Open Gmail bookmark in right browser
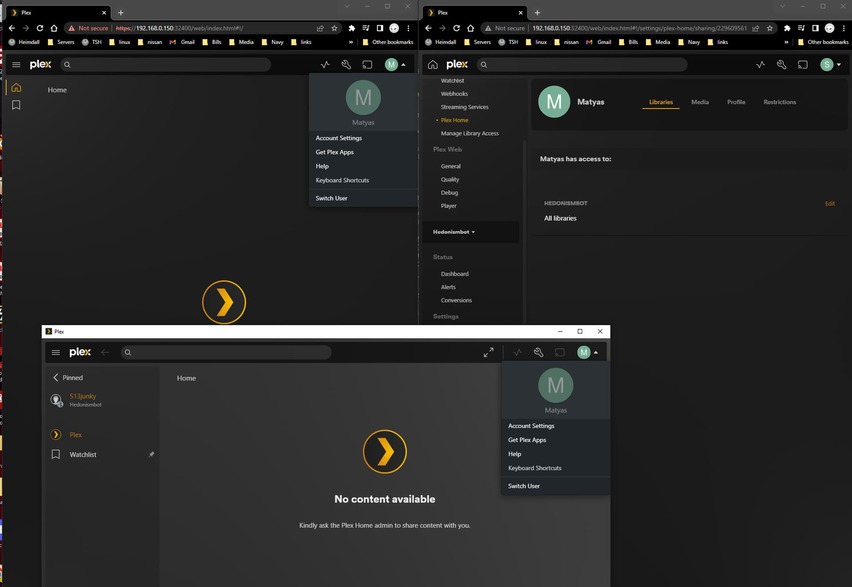 click(599, 42)
